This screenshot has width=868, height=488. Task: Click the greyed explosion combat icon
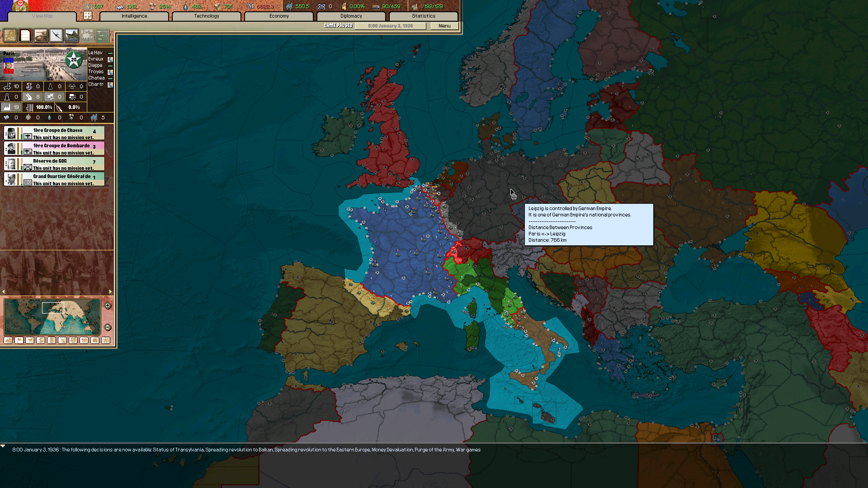pos(87,35)
